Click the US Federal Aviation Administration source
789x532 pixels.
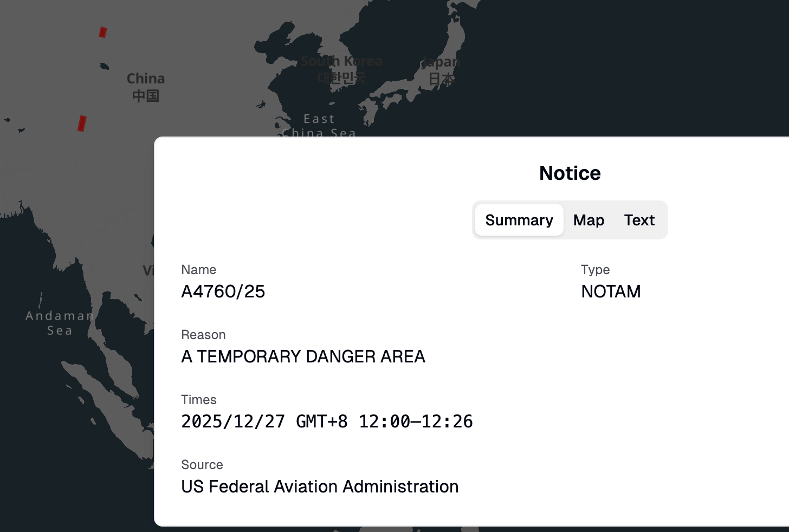[x=320, y=486]
